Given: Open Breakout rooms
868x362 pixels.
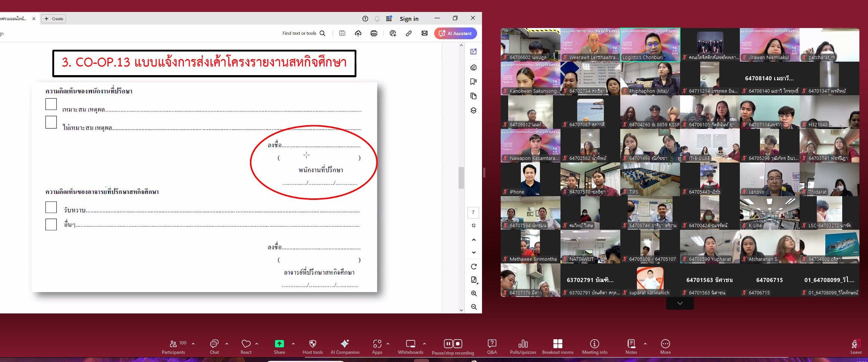Looking at the screenshot, I should point(558,347).
